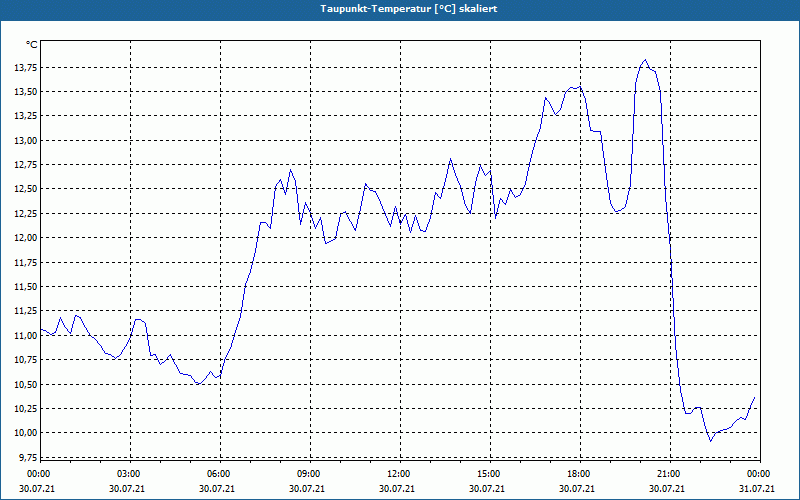
Task: Click the 12,00 y-axis value
Action: (x=27, y=238)
